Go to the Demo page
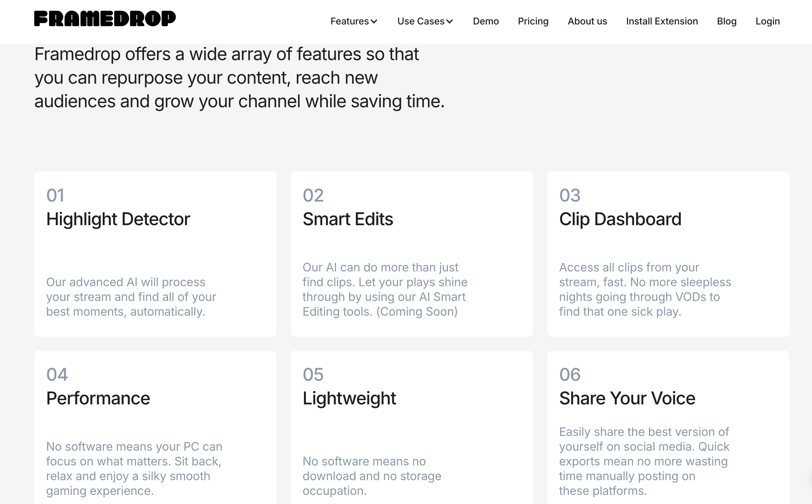 (486, 21)
